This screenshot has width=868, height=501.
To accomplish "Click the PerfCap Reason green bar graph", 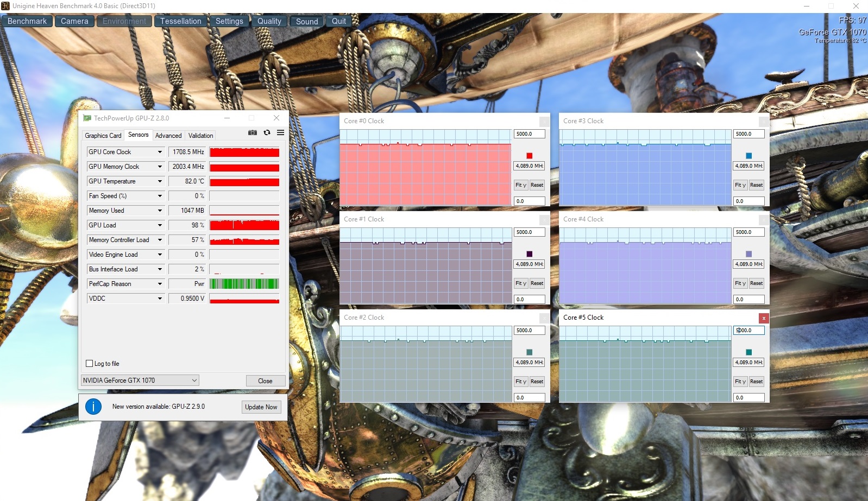I will (244, 284).
